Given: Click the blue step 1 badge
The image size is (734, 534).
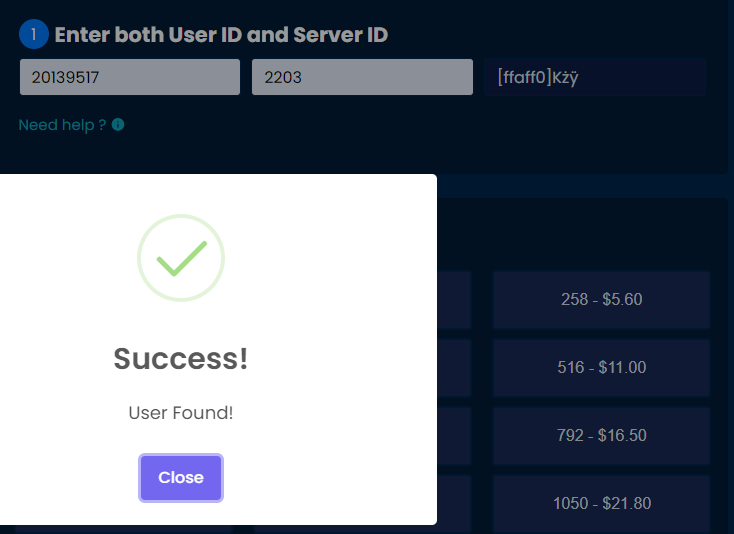Looking at the screenshot, I should tap(33, 35).
